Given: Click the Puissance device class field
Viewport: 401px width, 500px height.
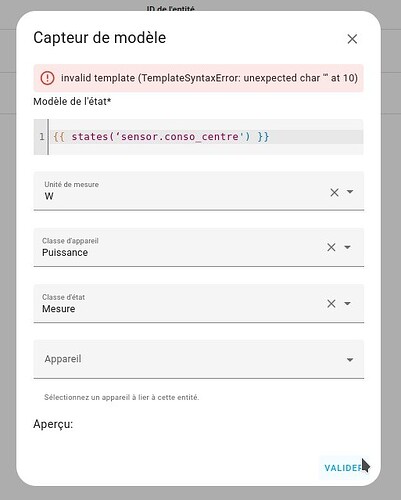Looking at the screenshot, I should pos(199,247).
